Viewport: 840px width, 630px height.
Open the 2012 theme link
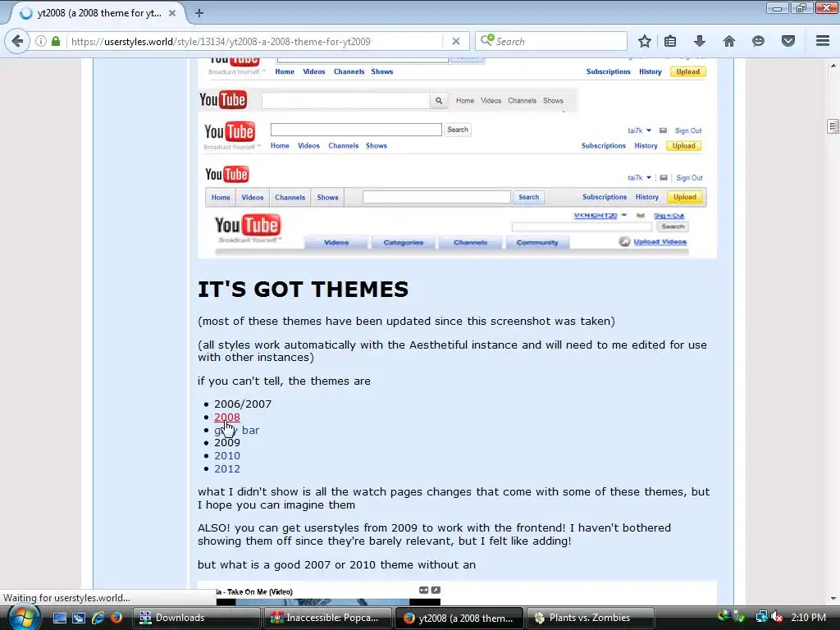point(226,468)
